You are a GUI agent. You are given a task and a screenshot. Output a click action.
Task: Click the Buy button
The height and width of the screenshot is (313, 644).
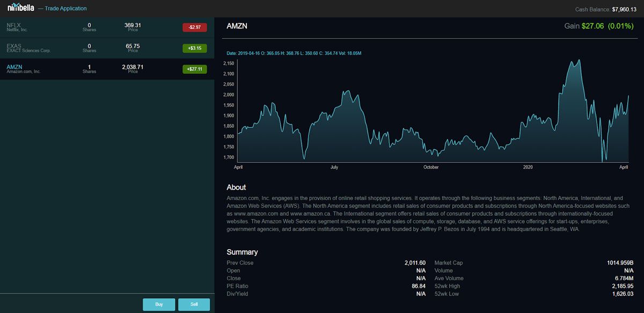pyautogui.click(x=159, y=304)
